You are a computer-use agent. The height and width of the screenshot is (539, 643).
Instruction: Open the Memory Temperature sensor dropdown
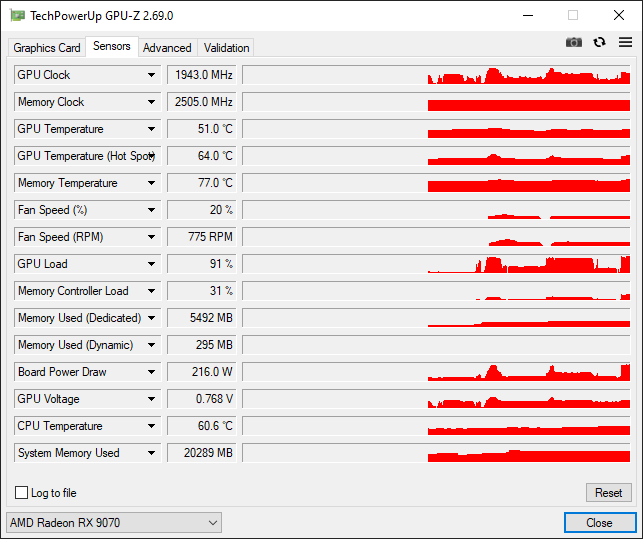tap(151, 183)
